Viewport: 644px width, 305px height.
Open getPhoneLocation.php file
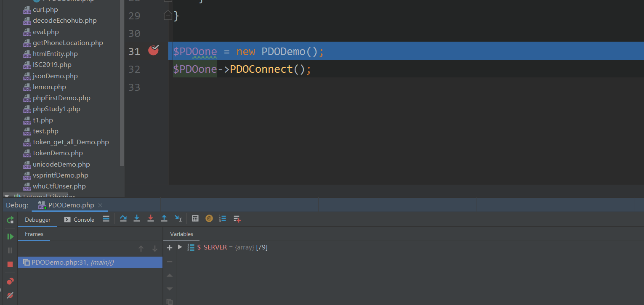tap(63, 43)
